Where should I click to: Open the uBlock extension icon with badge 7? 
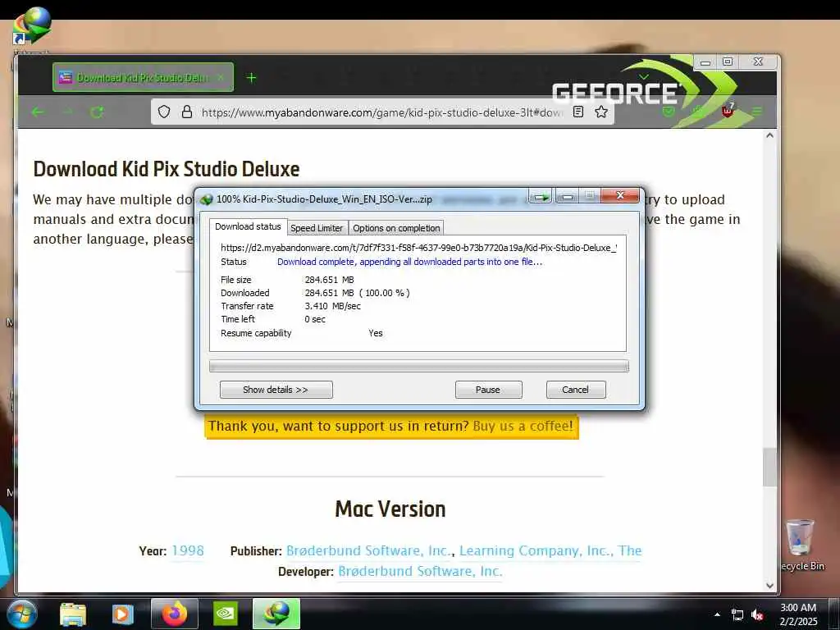(x=728, y=111)
